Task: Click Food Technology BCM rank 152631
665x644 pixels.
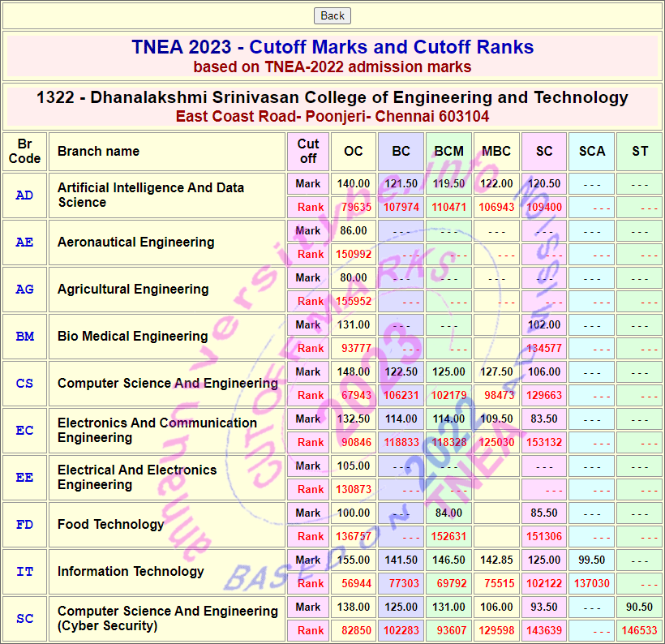Action: click(x=448, y=537)
